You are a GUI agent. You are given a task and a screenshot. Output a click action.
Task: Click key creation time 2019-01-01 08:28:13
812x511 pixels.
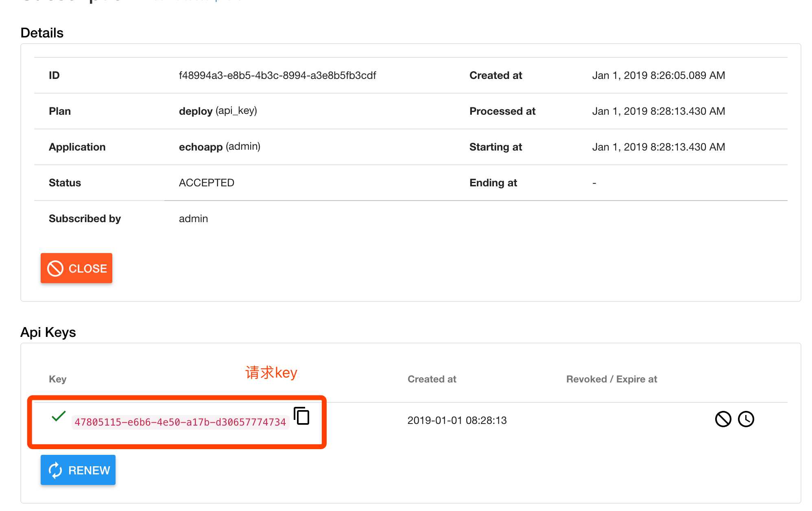point(457,420)
